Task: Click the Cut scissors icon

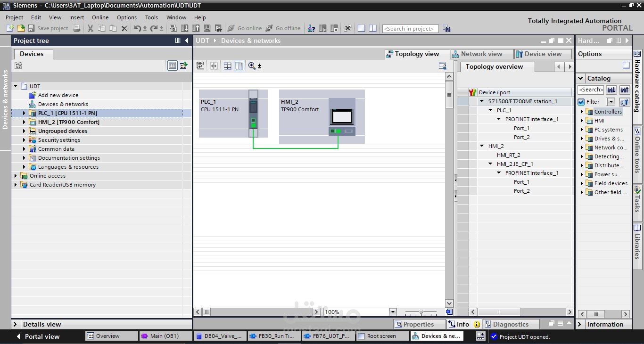Action: click(x=90, y=28)
